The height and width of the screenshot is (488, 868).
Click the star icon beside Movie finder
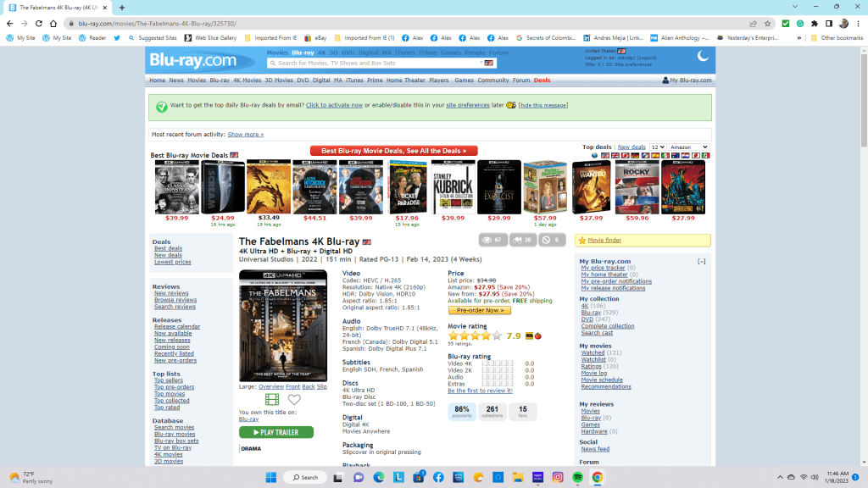(581, 241)
